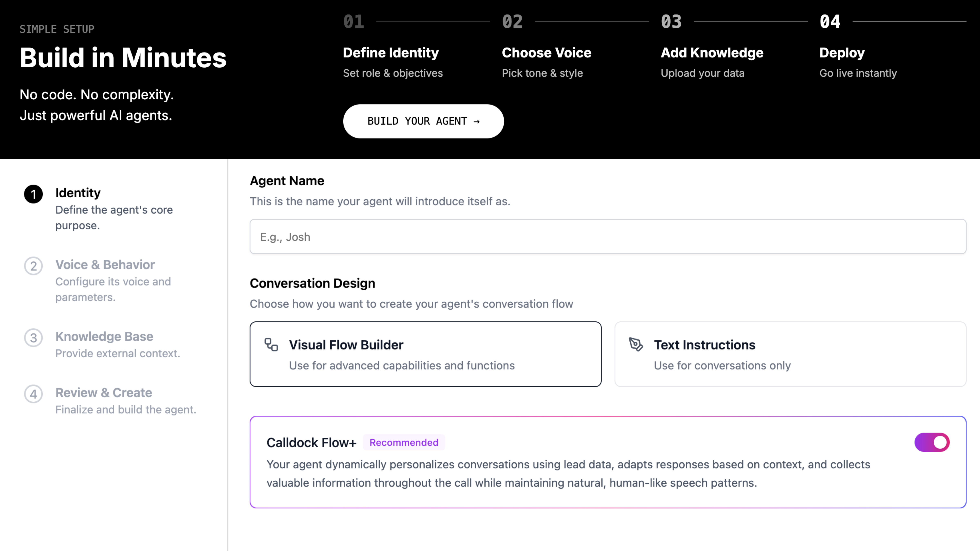Viewport: 980px width, 551px height.
Task: Click the Voice & Behavior step 2 circle
Action: (x=33, y=266)
